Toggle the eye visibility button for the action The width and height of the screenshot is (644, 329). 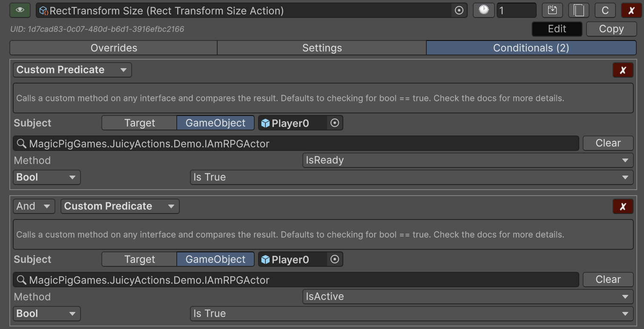20,11
